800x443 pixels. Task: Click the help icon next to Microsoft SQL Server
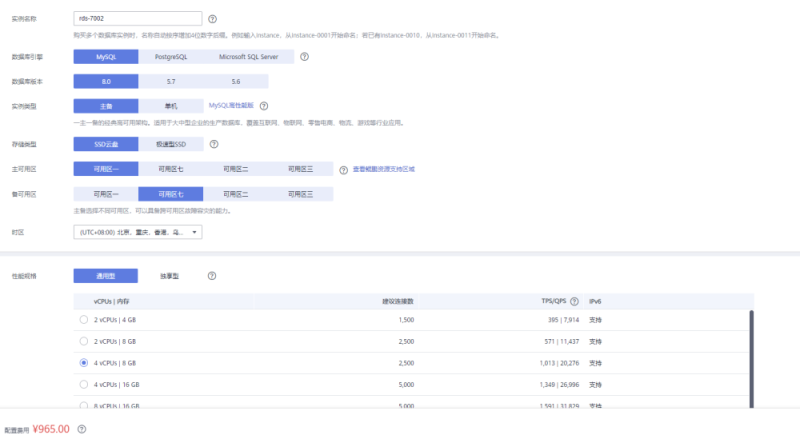tap(304, 57)
